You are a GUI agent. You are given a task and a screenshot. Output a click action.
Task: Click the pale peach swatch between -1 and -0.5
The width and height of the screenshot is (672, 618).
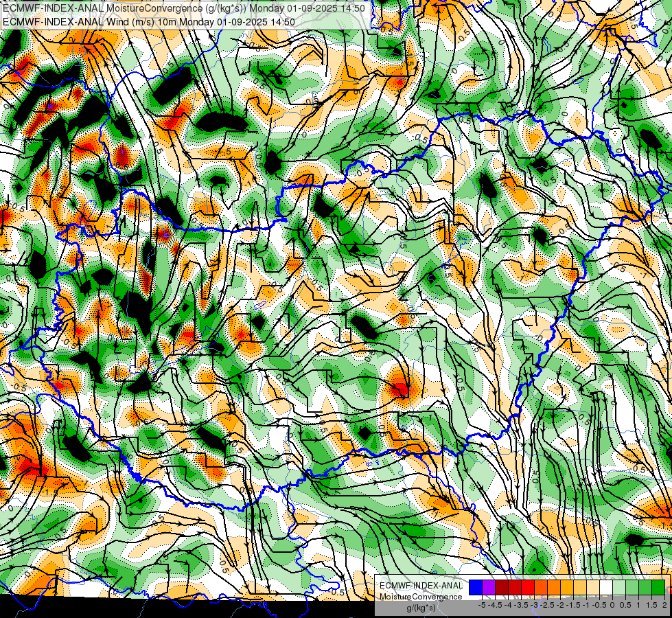point(593,588)
